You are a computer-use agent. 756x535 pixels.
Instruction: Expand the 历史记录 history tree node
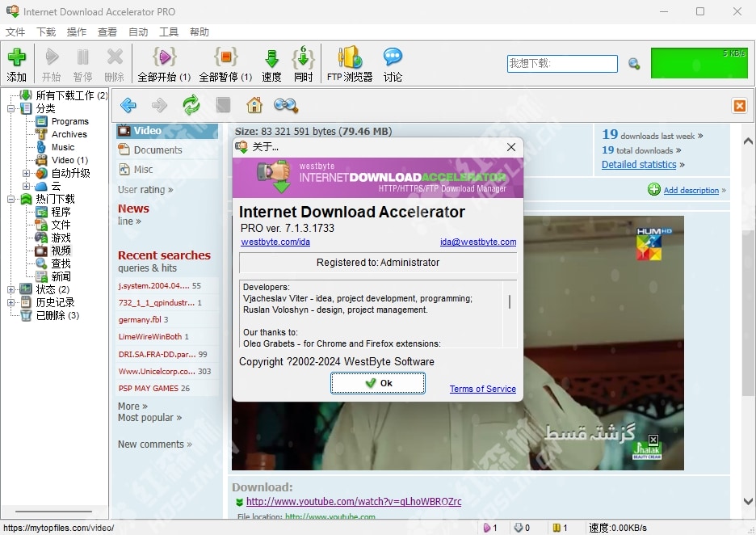(10, 302)
